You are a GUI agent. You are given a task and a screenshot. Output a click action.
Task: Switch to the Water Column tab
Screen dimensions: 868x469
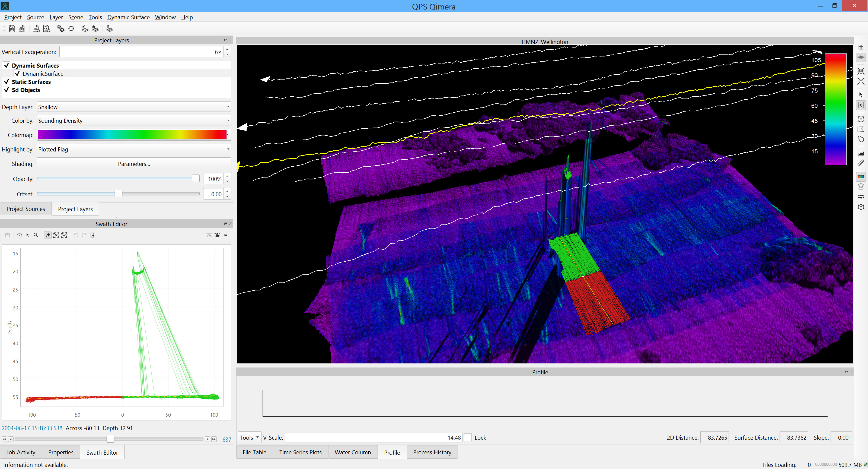pyautogui.click(x=352, y=452)
